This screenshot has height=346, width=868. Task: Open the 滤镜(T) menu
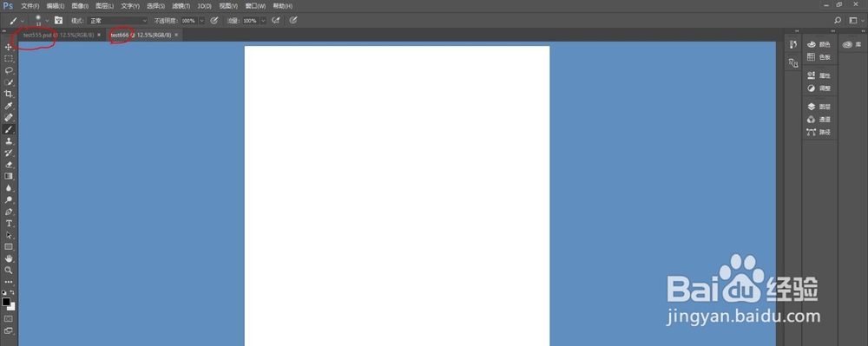(181, 5)
